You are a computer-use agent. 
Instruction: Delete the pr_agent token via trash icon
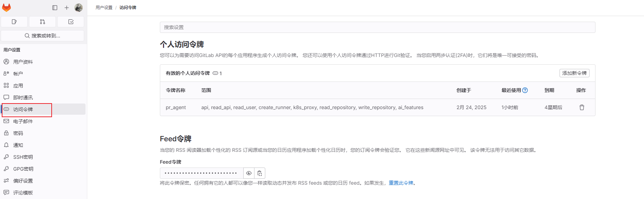[x=582, y=107]
